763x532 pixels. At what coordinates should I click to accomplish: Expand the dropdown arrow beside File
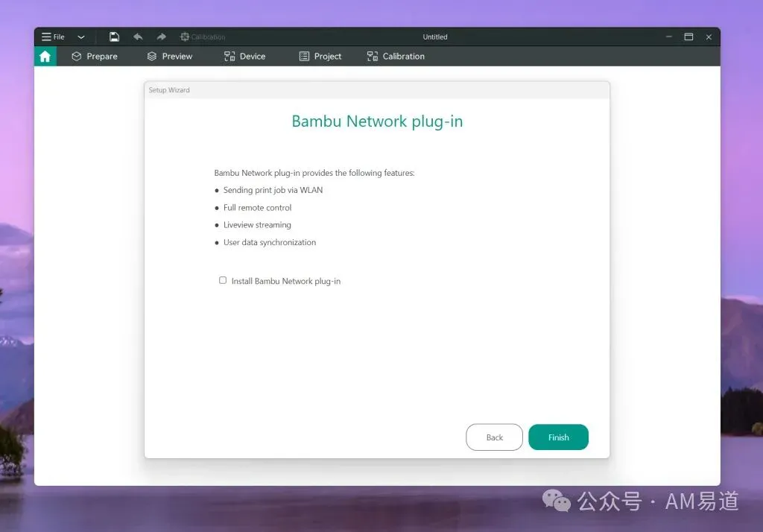coord(81,37)
